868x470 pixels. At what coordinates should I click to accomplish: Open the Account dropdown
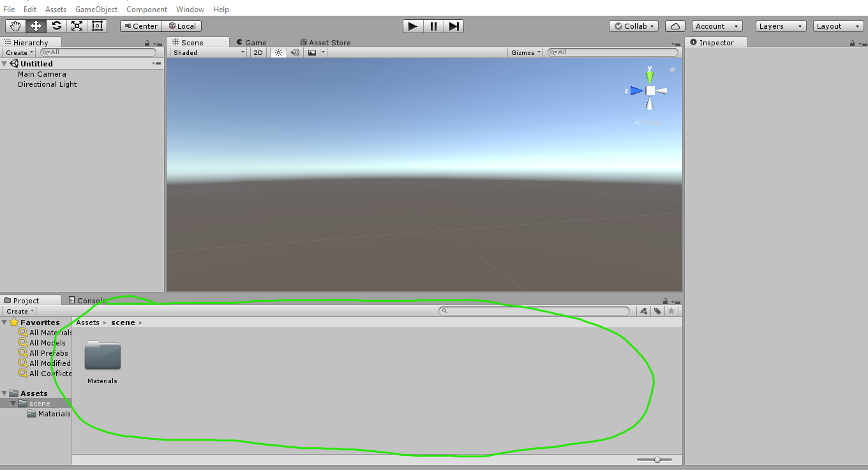717,26
